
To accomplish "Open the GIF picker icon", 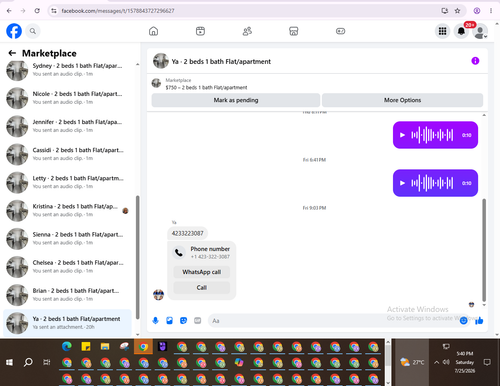I will pos(197,321).
